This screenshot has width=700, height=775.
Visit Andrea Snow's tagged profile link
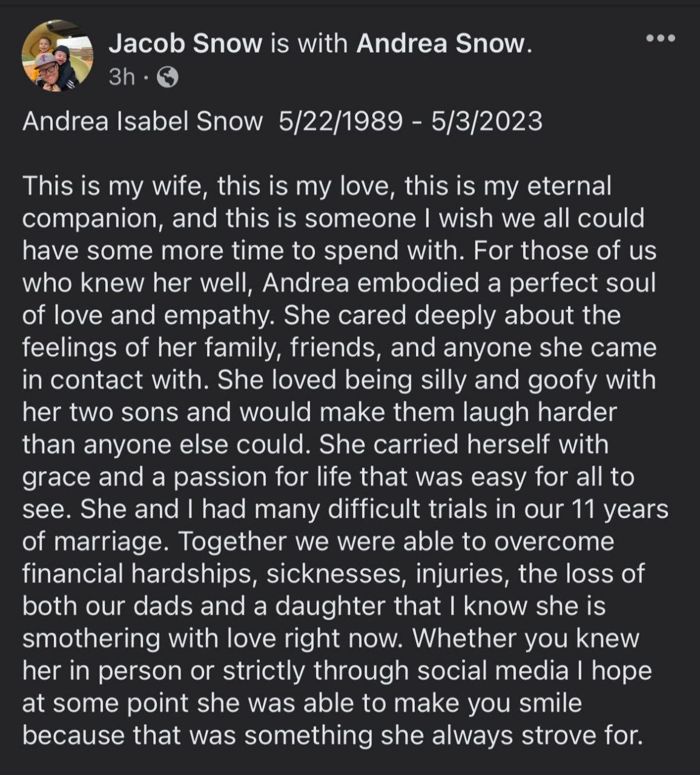click(441, 44)
